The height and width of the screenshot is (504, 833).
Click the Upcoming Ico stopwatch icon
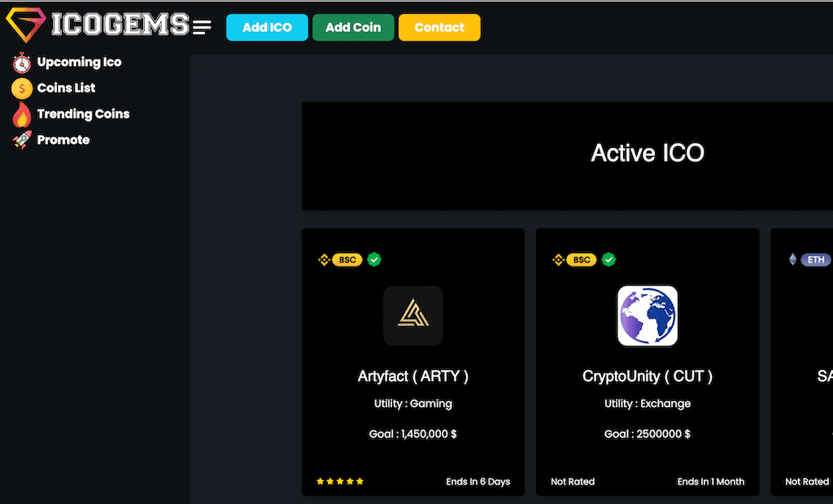[x=22, y=63]
